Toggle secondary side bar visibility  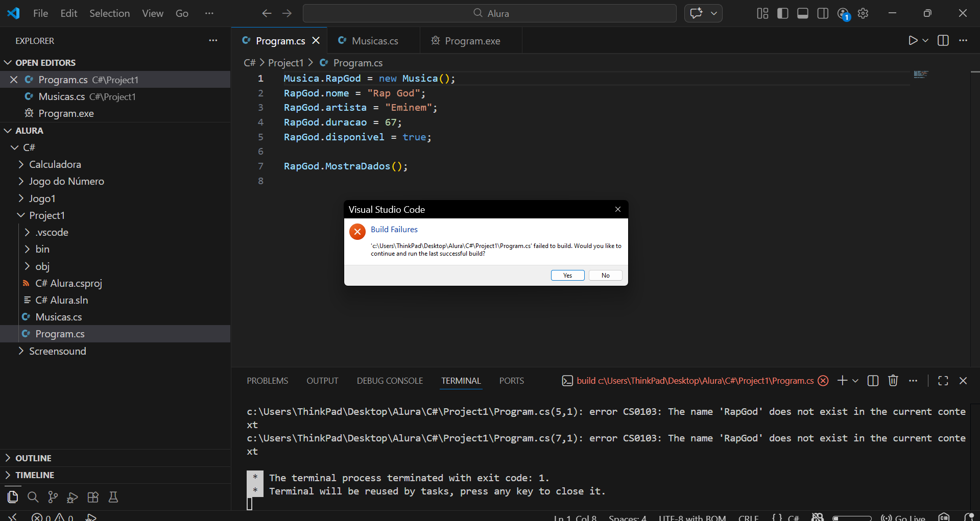(x=822, y=13)
